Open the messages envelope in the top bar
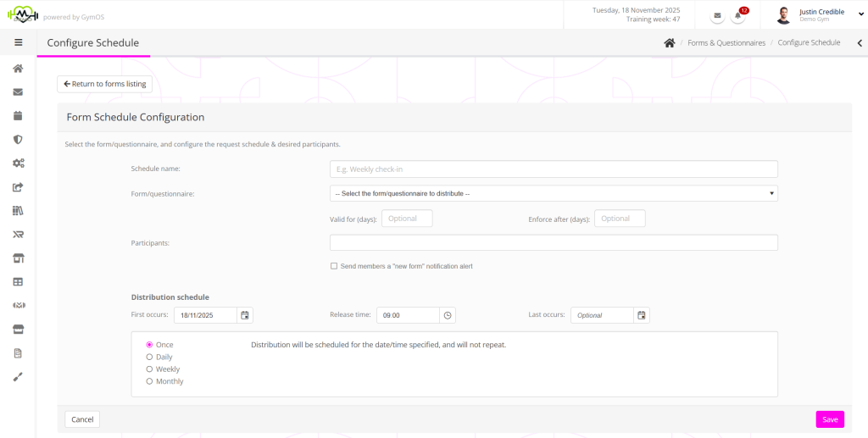 (717, 16)
